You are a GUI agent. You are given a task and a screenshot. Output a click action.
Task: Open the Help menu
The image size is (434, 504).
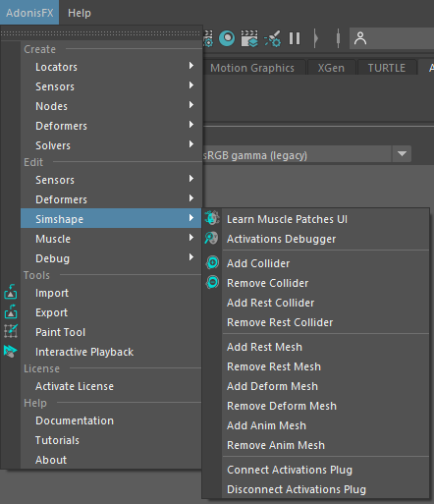[80, 13]
